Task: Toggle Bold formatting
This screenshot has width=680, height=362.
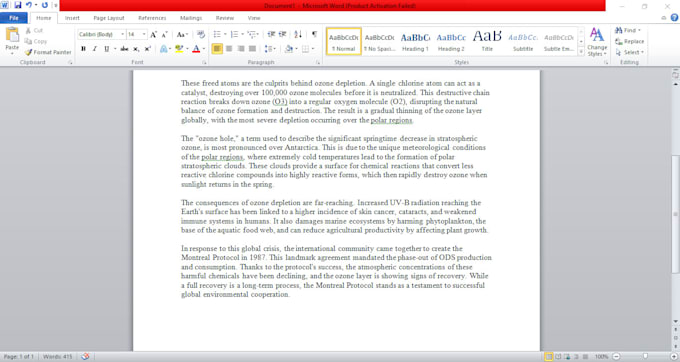Action: pos(83,49)
